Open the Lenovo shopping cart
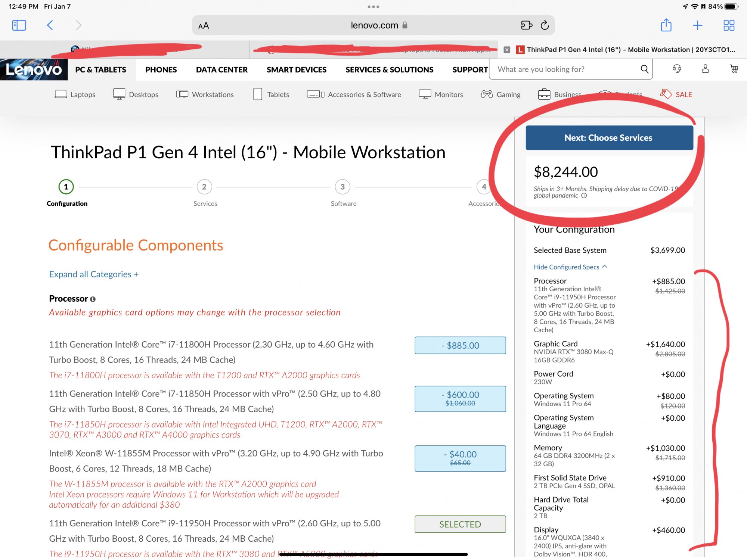Image resolution: width=747 pixels, height=560 pixels. (734, 69)
